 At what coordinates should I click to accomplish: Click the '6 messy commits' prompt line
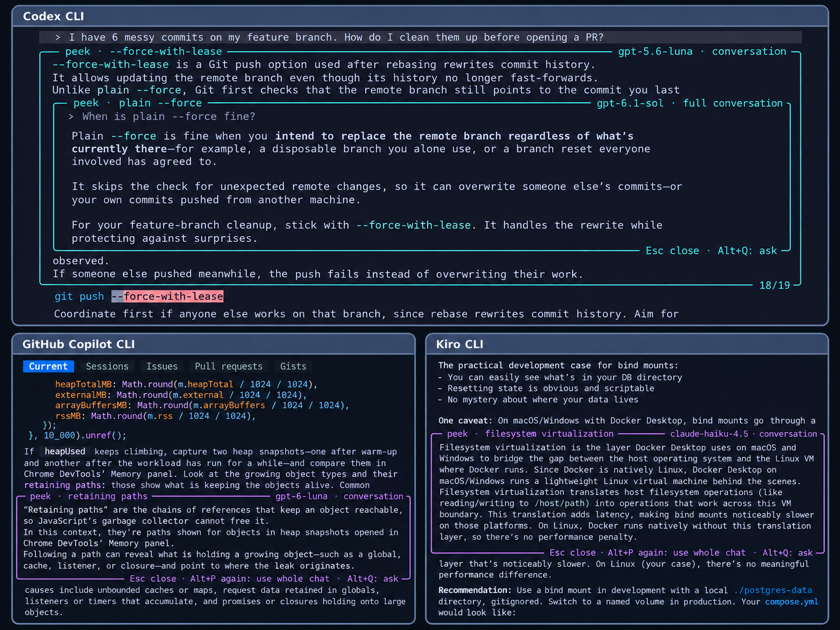tap(421, 37)
